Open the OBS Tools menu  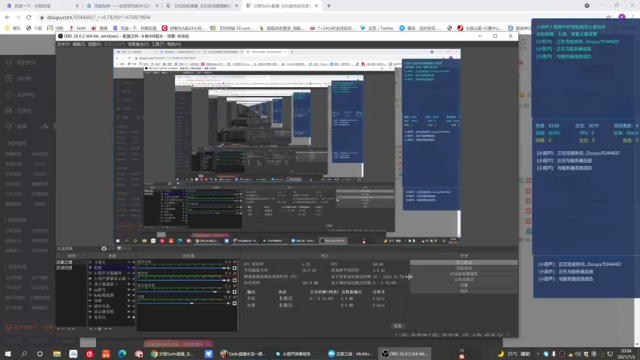pyautogui.click(x=158, y=44)
